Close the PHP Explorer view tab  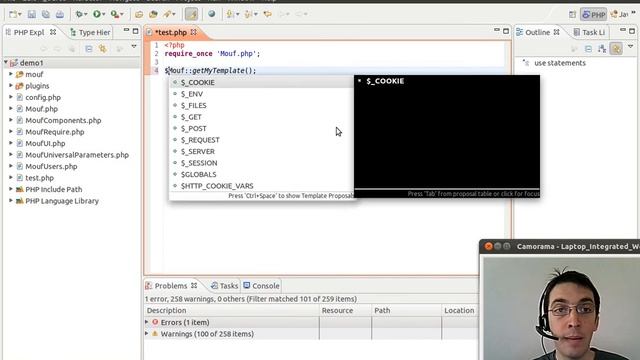pos(53,32)
